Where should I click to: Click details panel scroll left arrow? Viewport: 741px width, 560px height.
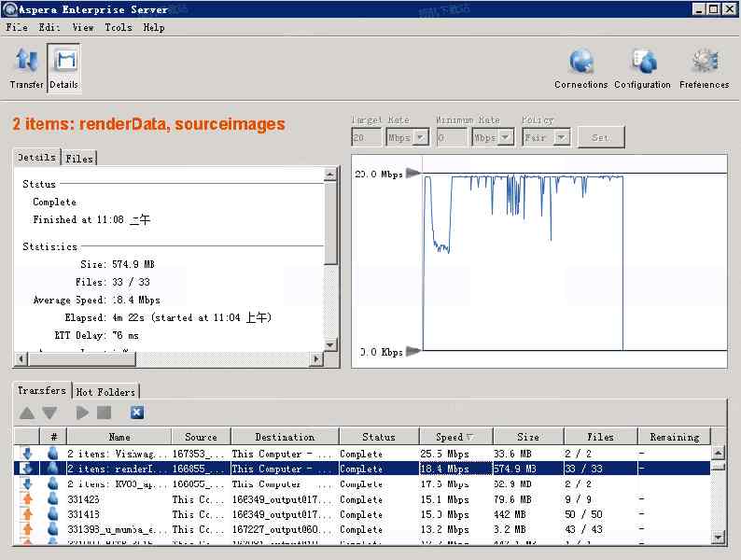click(21, 359)
